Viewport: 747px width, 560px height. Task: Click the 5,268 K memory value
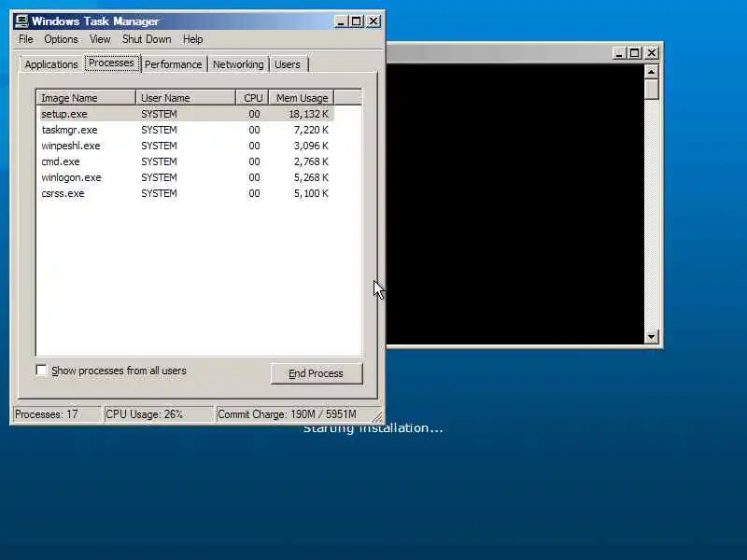click(x=311, y=177)
